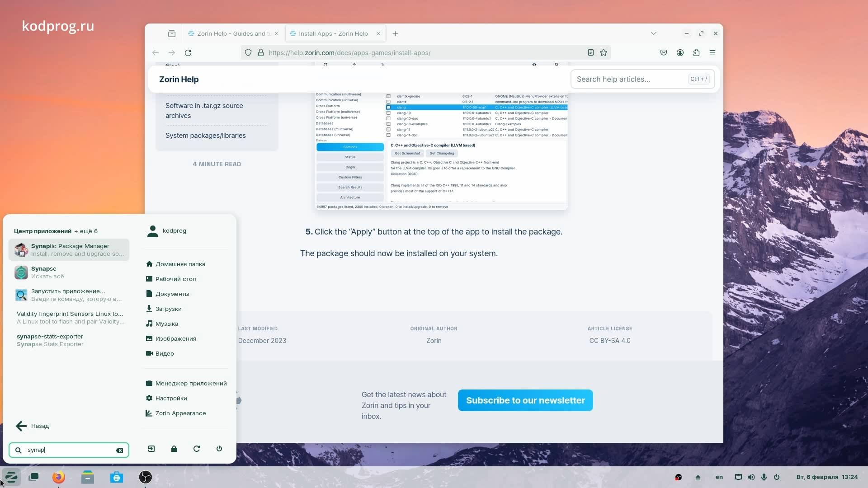Open the Synapse search result

coord(69,272)
